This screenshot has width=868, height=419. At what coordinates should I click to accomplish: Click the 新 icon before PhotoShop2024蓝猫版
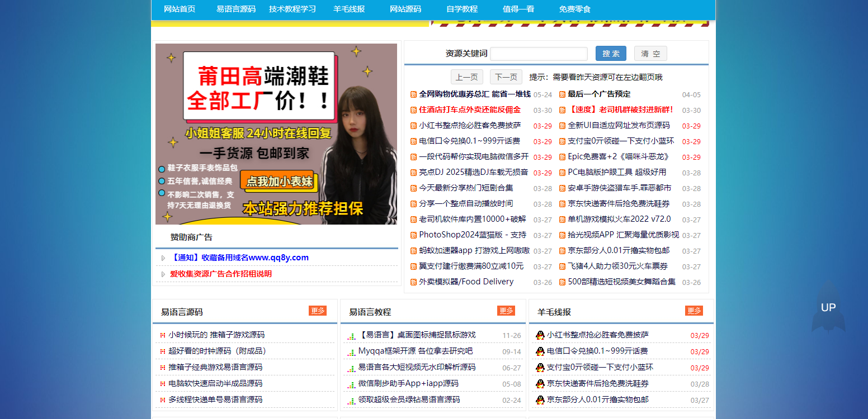pyautogui.click(x=412, y=235)
